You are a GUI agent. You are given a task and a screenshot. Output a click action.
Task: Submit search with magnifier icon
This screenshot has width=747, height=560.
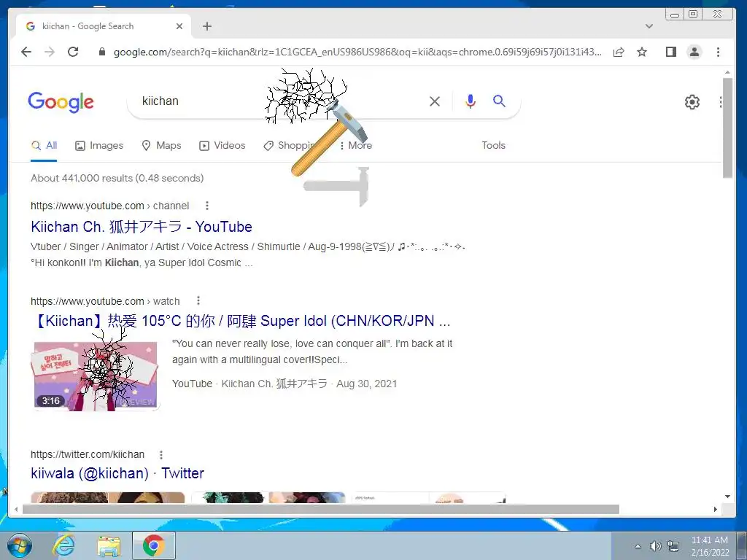[x=499, y=101]
